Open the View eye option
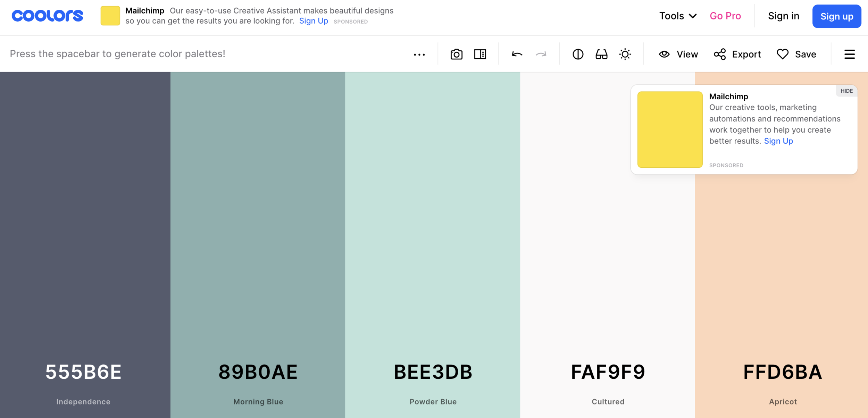The height and width of the screenshot is (418, 868). [x=678, y=55]
